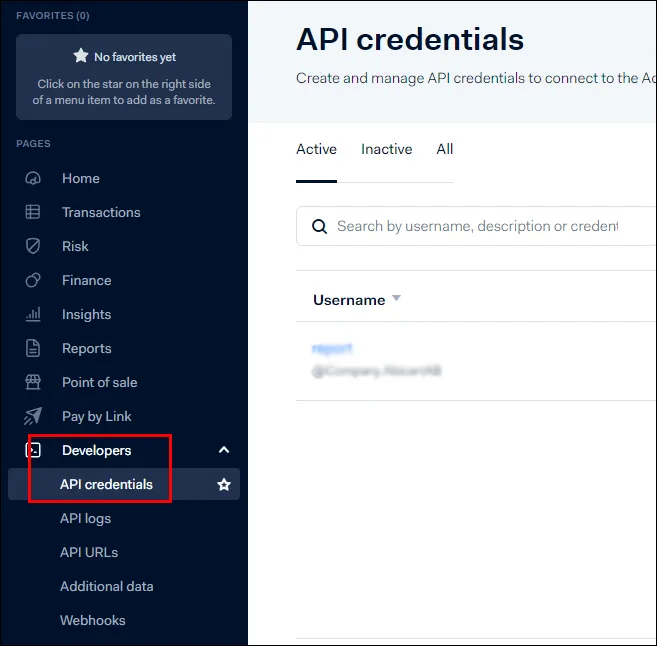
Task: Click the search magnifier icon
Action: (x=320, y=226)
